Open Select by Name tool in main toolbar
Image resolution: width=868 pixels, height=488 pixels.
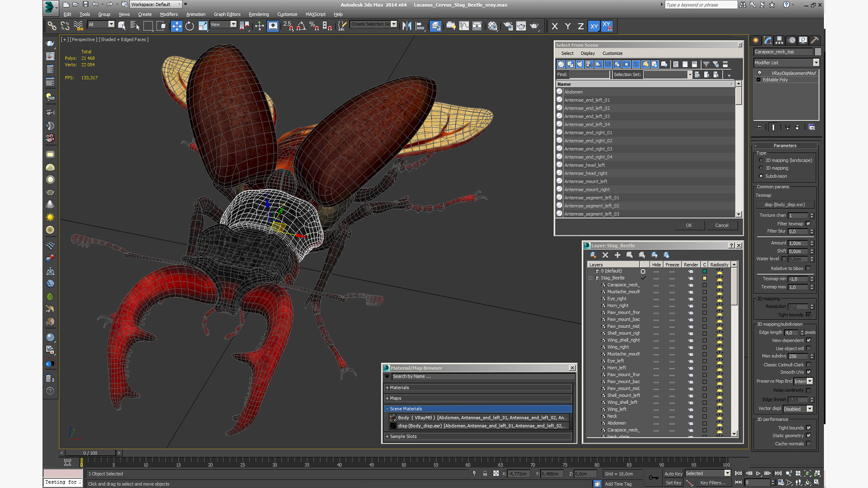135,26
